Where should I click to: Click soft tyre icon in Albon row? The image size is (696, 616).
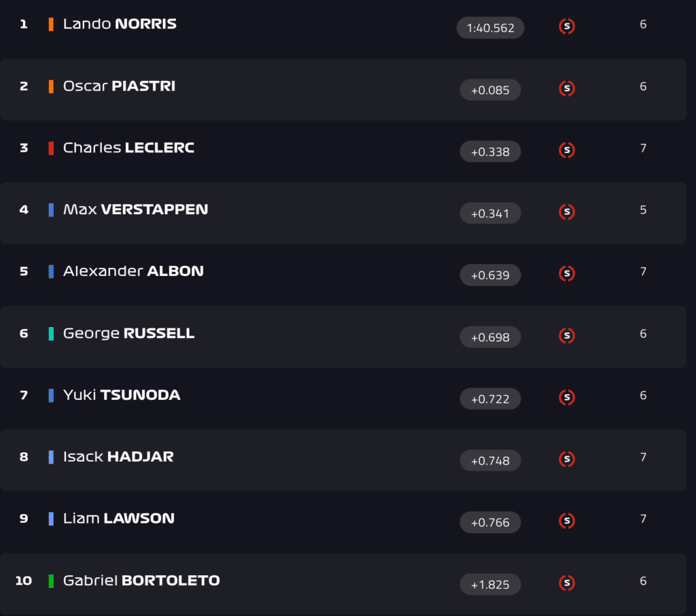(x=566, y=274)
